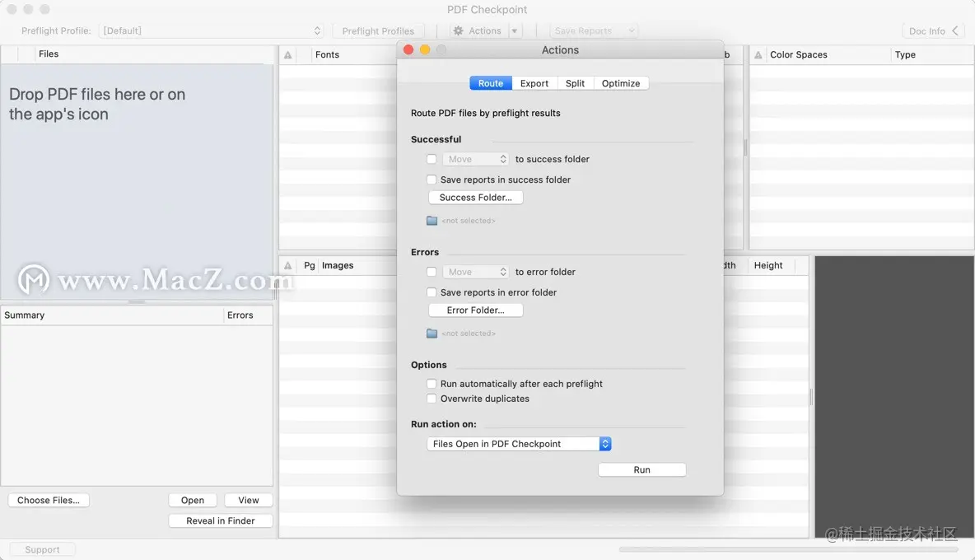Click the Type column header
Screen dimensions: 975x560
905,54
